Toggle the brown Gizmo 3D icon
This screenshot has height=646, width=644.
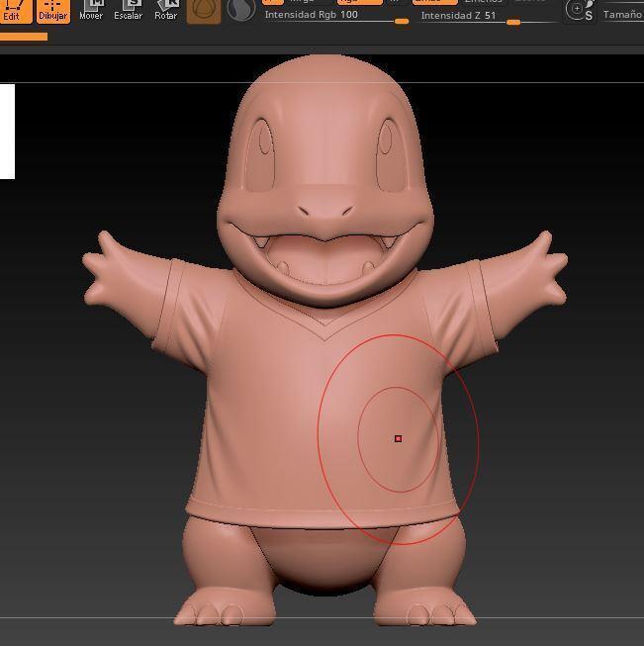click(204, 11)
